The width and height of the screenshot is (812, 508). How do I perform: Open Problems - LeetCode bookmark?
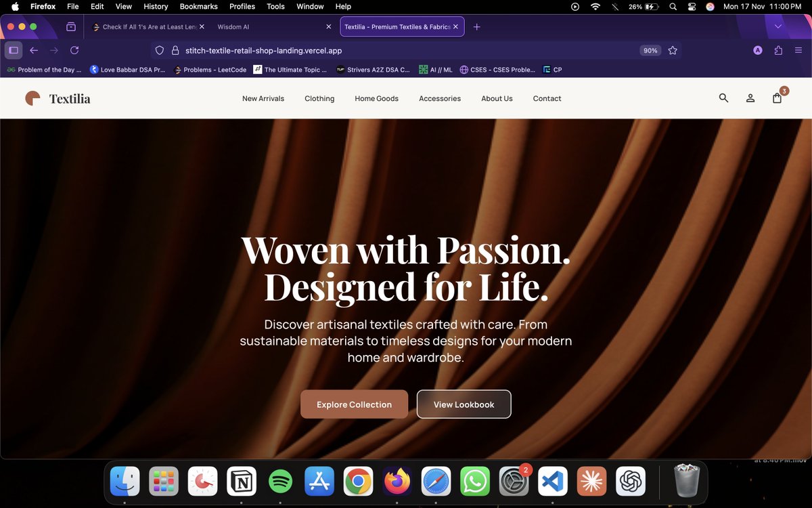[210, 69]
